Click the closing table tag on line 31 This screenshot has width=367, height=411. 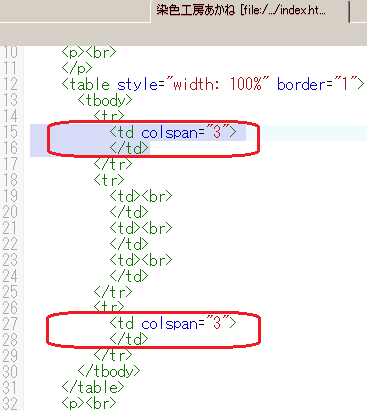[x=93, y=387]
